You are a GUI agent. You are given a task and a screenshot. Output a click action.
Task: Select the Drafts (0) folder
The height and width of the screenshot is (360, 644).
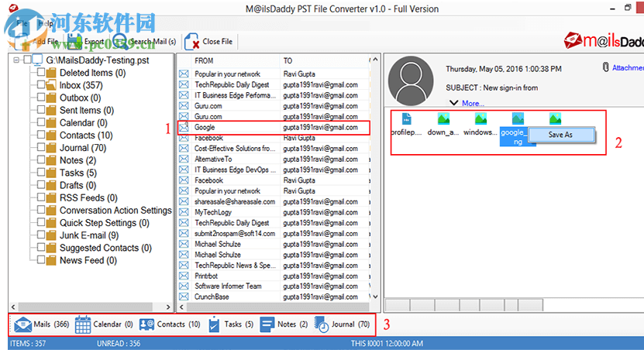click(x=77, y=186)
